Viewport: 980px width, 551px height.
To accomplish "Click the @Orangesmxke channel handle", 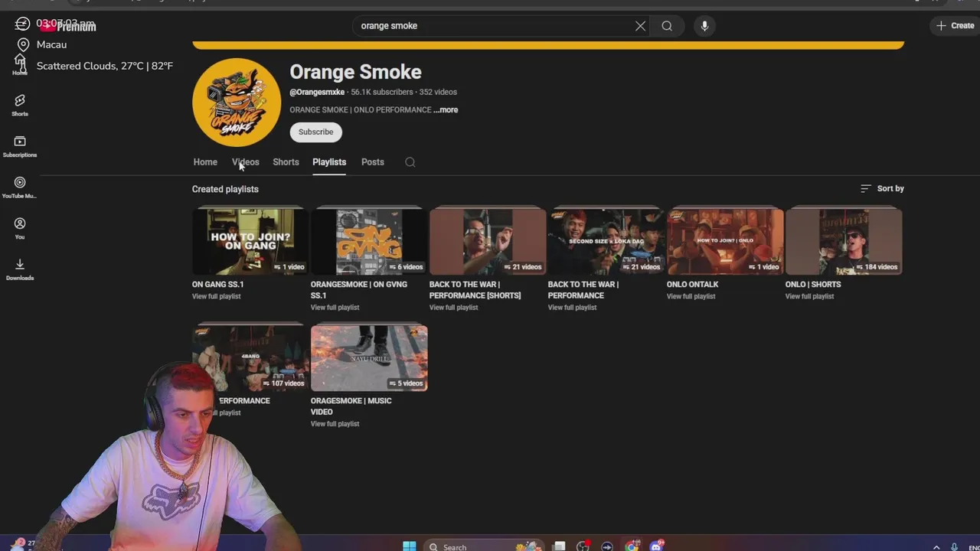I will pyautogui.click(x=317, y=93).
